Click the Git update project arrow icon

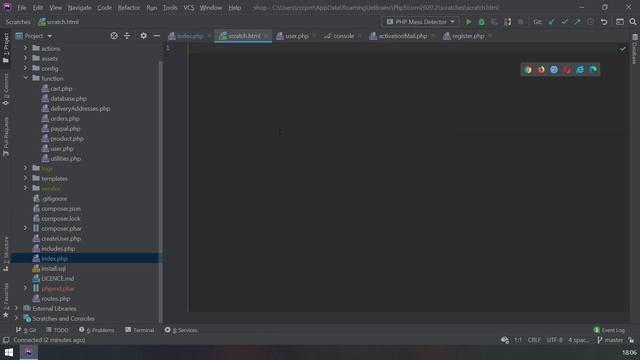click(552, 22)
